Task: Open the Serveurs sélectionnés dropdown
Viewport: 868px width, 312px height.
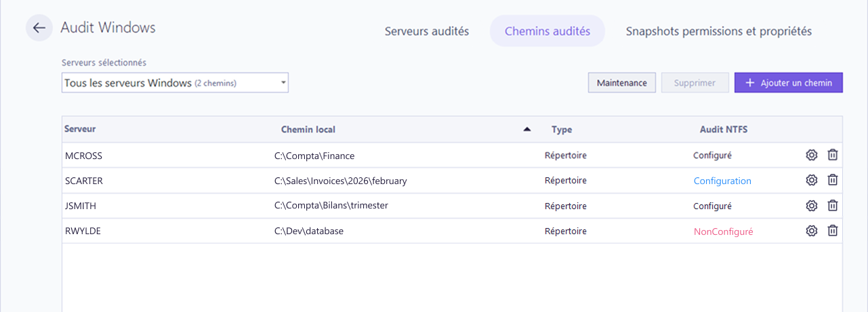Action: tap(175, 83)
